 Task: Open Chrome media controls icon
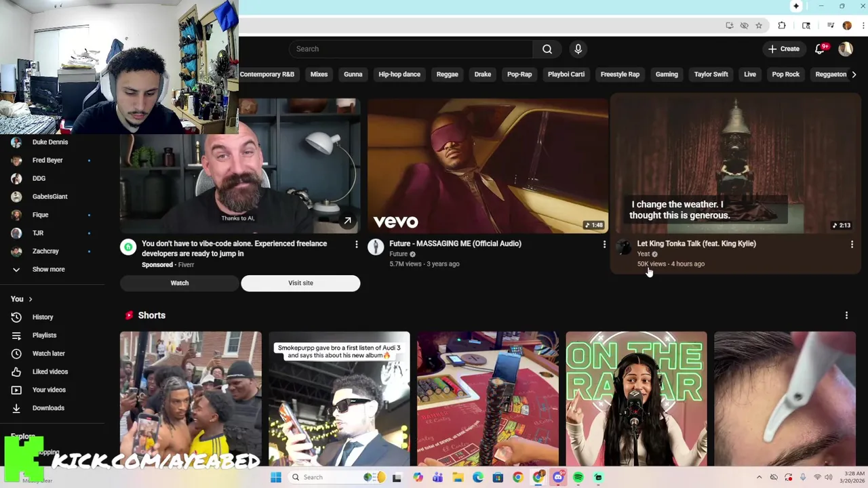pyautogui.click(x=830, y=26)
